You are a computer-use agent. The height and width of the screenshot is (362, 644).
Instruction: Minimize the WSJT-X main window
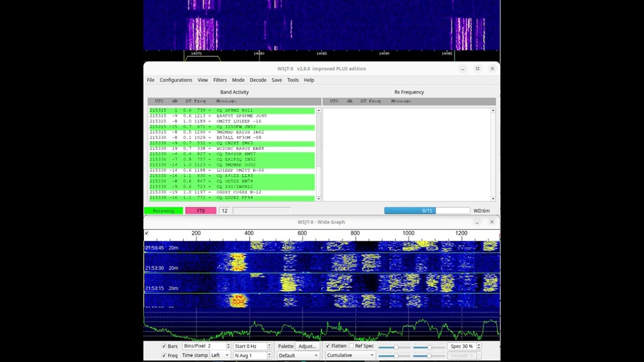462,69
